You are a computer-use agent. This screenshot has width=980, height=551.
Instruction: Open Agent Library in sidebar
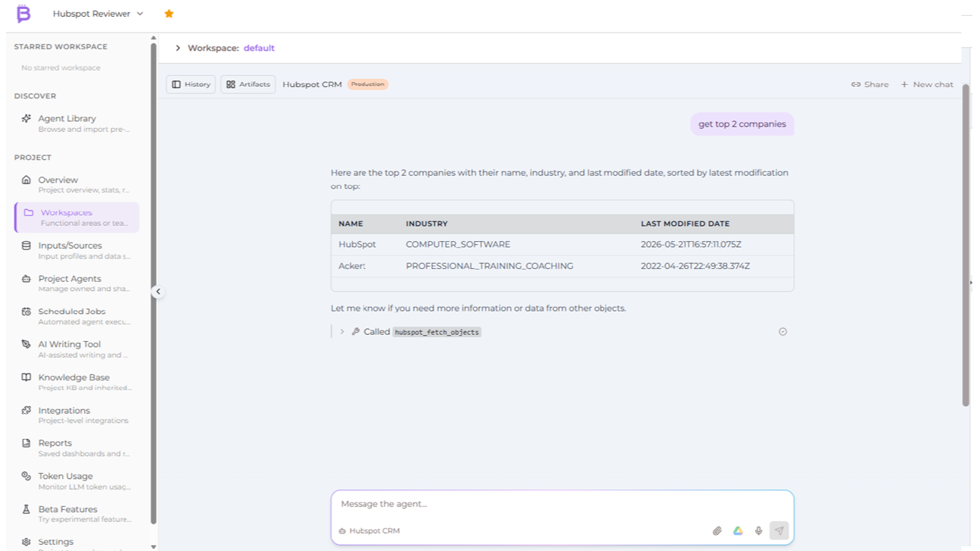point(76,123)
